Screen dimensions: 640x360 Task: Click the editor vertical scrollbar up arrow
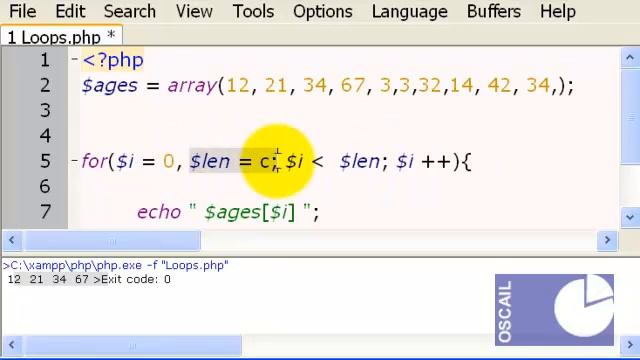pyautogui.click(x=630, y=58)
